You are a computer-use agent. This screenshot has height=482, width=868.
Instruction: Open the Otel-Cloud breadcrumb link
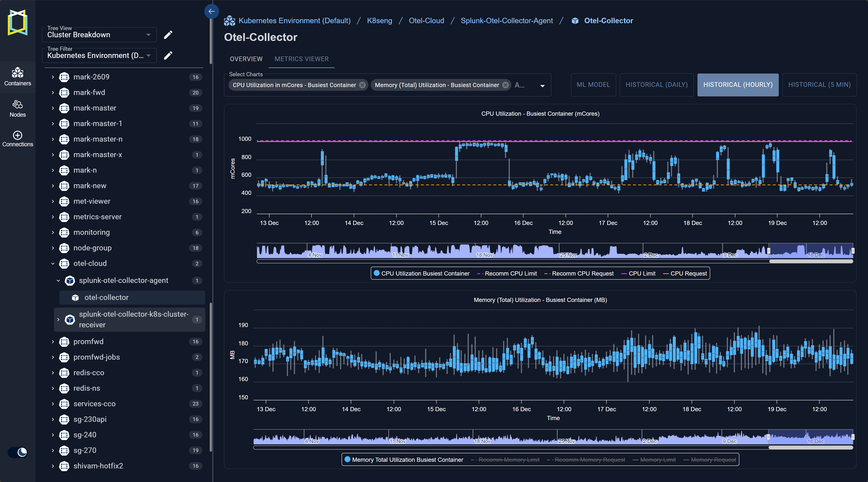[x=426, y=20]
